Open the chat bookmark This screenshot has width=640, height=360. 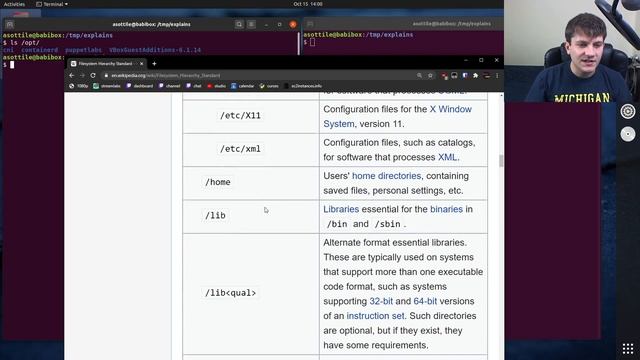pyautogui.click(x=194, y=86)
